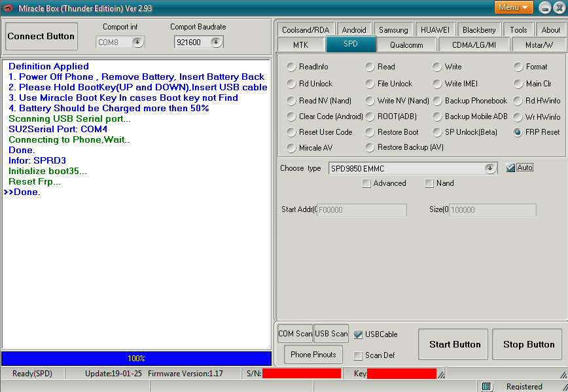The width and height of the screenshot is (568, 392).
Task: Click 'Ready(SPD)' status bar entry
Action: click(x=32, y=374)
